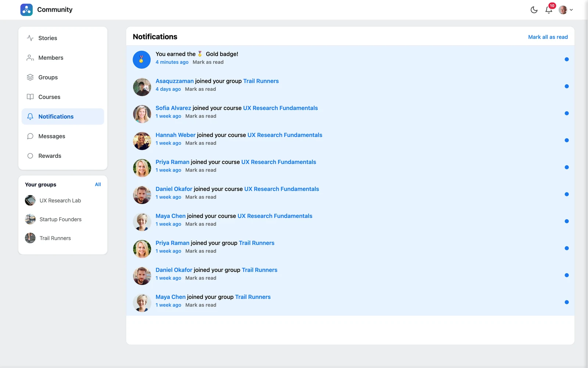This screenshot has height=368, width=588.
Task: Open Sofia Alvarez's profile link
Action: tap(173, 108)
